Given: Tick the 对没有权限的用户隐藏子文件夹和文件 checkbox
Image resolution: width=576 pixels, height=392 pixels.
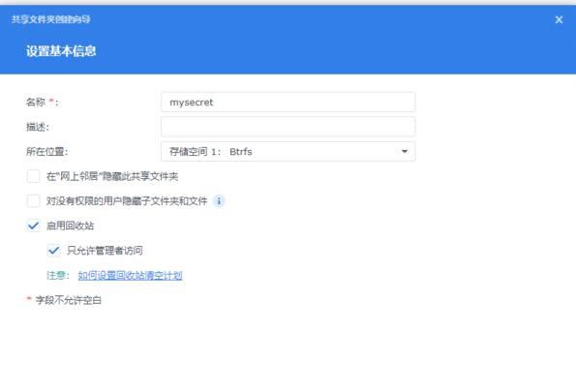Looking at the screenshot, I should [x=34, y=201].
